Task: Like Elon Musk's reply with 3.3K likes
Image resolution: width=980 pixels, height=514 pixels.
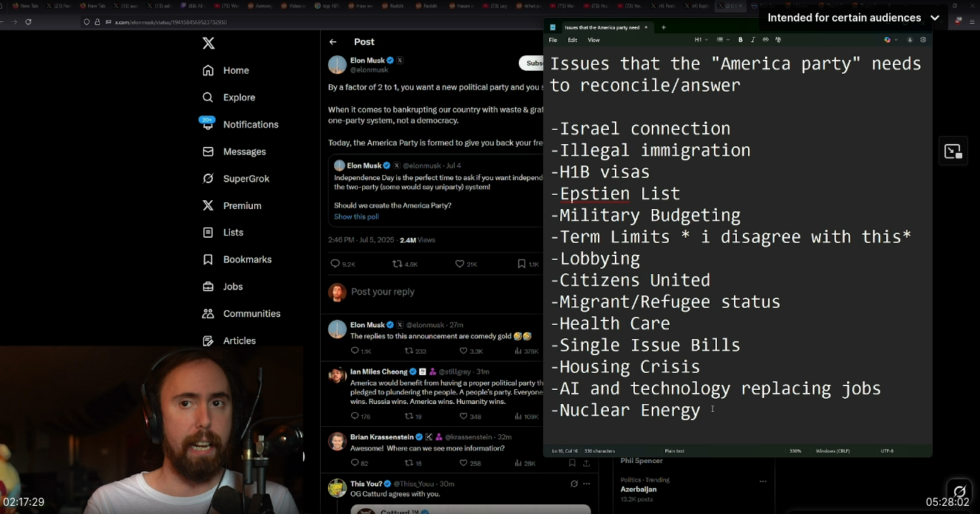Action: coord(471,352)
